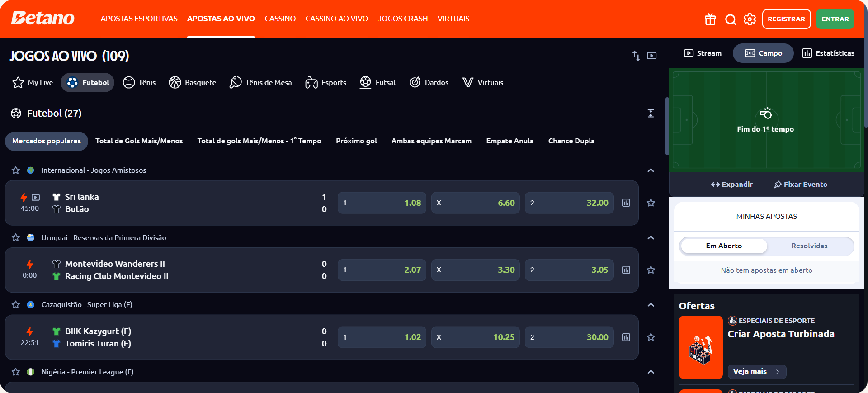The width and height of the screenshot is (868, 393).
Task: Collapse Cazaquistão Super Liga section
Action: point(651,304)
